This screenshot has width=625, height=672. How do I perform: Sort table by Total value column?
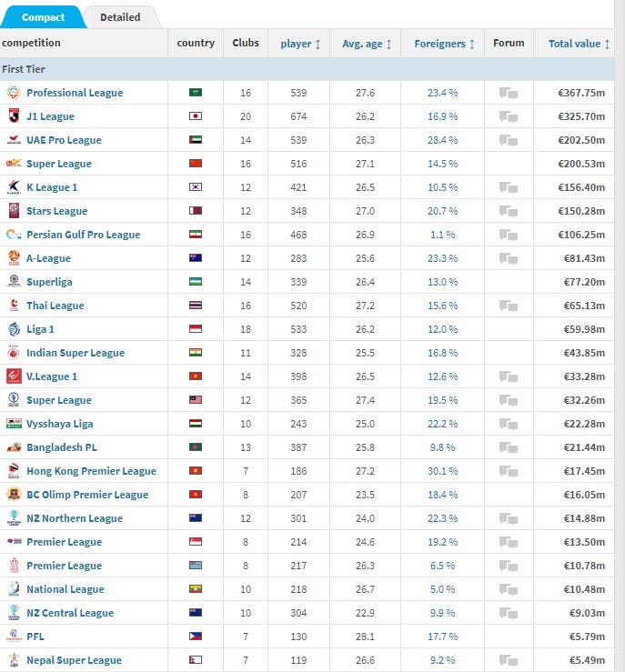tap(579, 44)
